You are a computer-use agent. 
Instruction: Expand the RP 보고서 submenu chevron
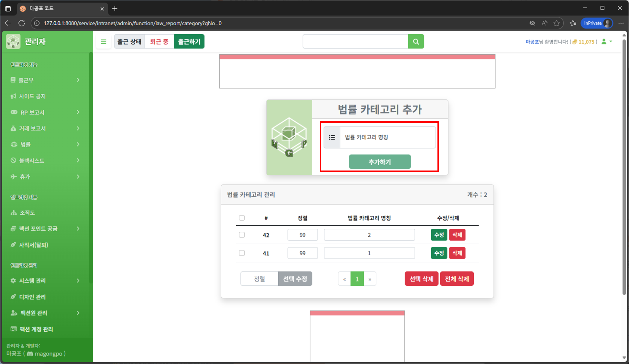tap(78, 112)
